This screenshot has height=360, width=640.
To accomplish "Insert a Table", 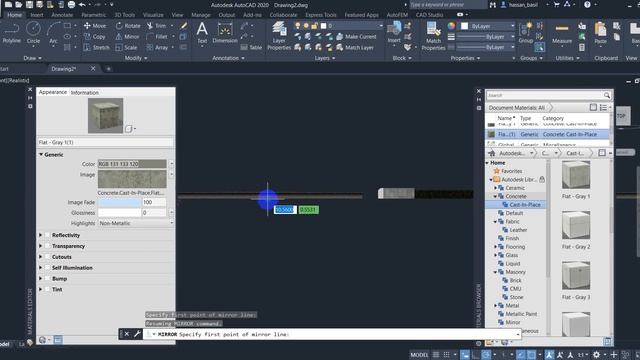I will click(x=251, y=47).
